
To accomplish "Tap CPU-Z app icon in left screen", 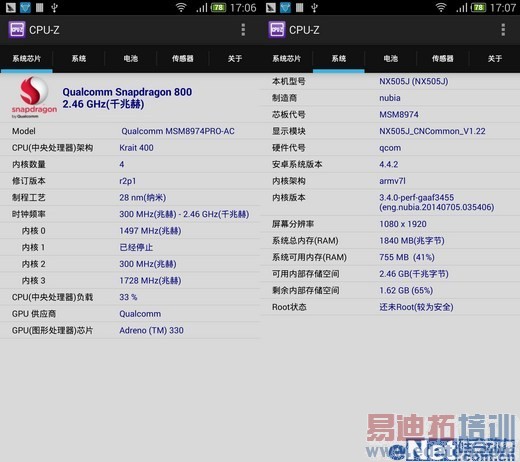I will click(x=17, y=30).
